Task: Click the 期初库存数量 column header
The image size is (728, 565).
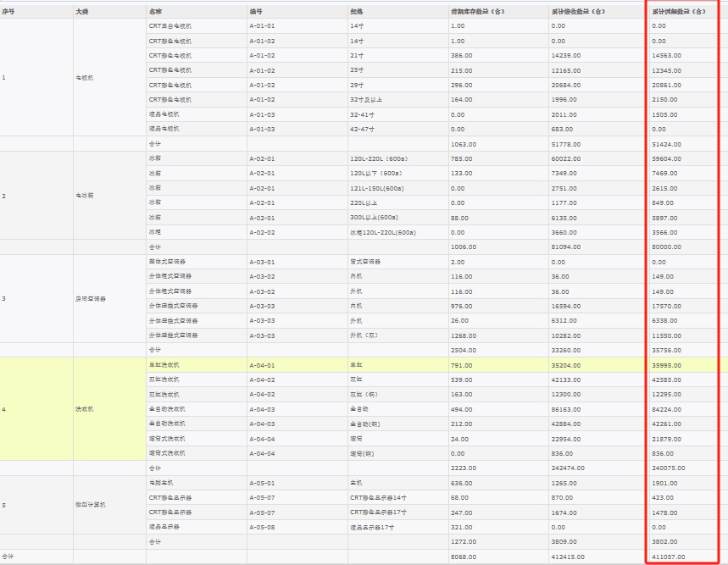Action: pyautogui.click(x=478, y=12)
